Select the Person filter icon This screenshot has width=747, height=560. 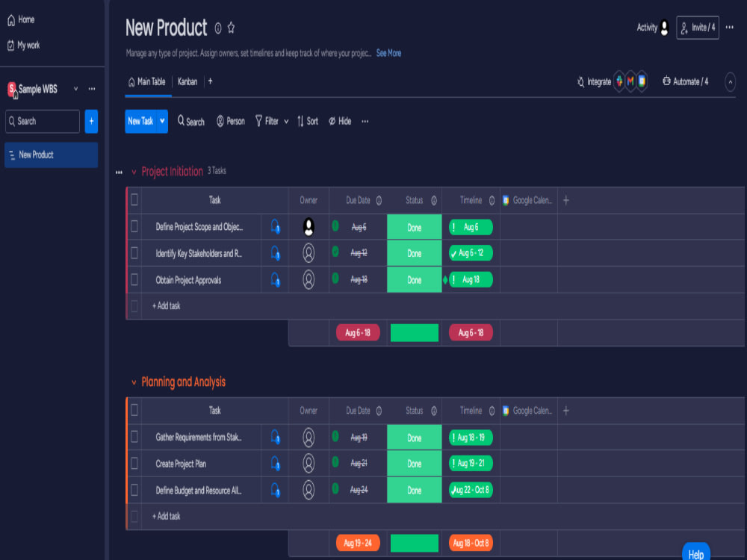(x=219, y=121)
